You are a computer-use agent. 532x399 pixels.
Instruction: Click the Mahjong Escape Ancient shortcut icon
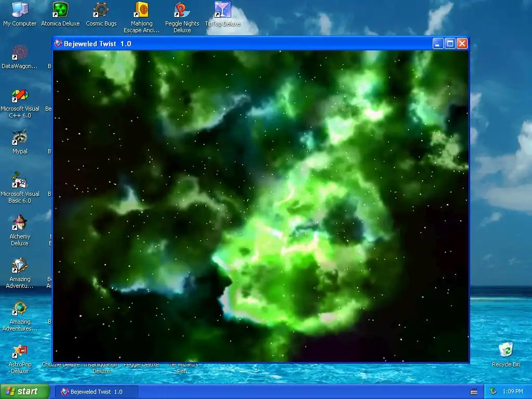pyautogui.click(x=141, y=9)
